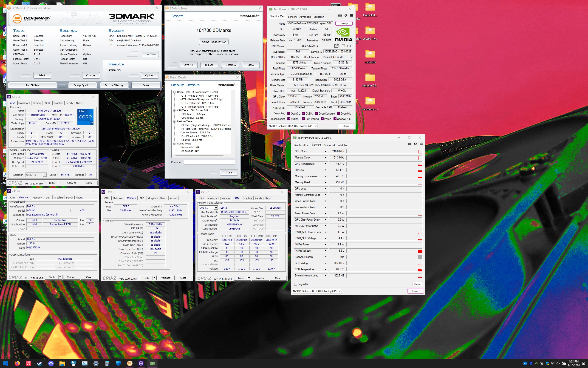
Task: Toggle the CUDA checkbox
Action: coord(303,113)
